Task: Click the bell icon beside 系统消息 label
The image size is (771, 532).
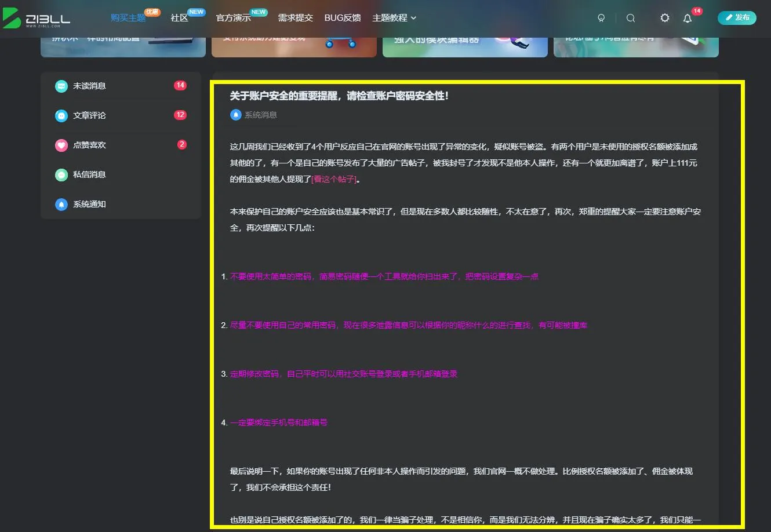Action: coord(235,115)
